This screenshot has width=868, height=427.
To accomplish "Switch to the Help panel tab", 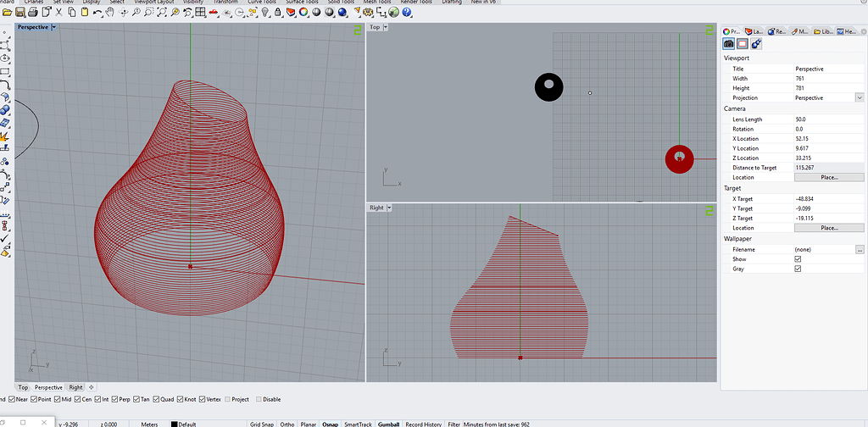I will click(847, 31).
